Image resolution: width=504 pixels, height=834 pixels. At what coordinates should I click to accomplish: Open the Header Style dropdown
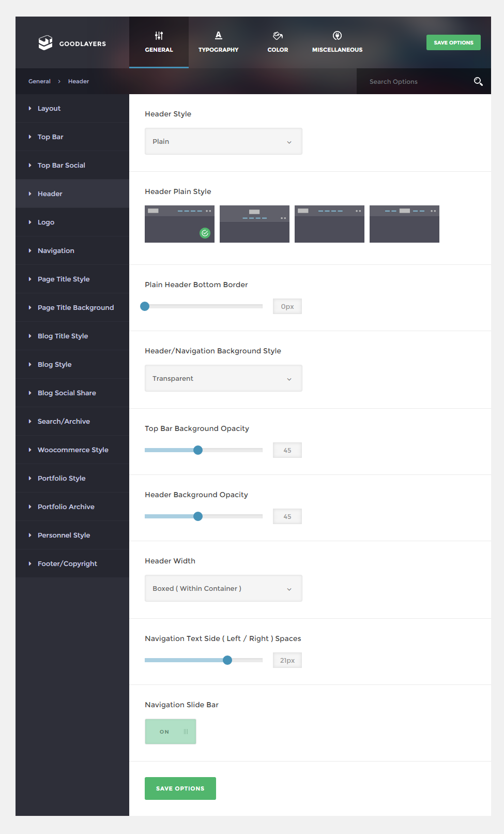(223, 141)
